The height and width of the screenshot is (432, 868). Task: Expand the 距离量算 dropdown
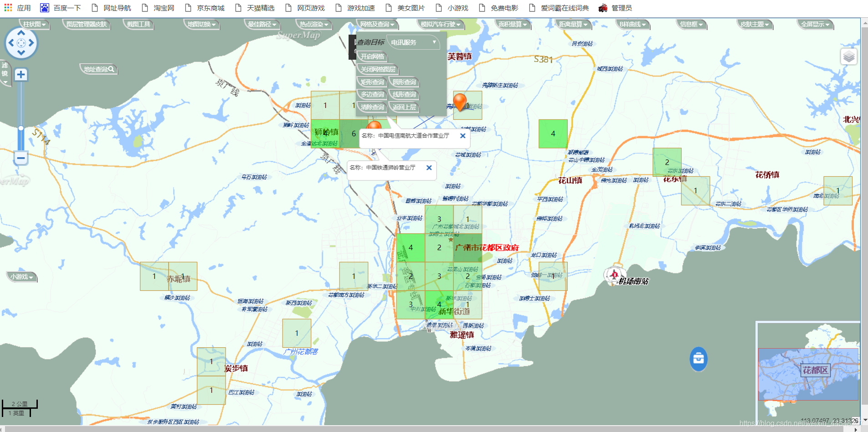click(573, 24)
